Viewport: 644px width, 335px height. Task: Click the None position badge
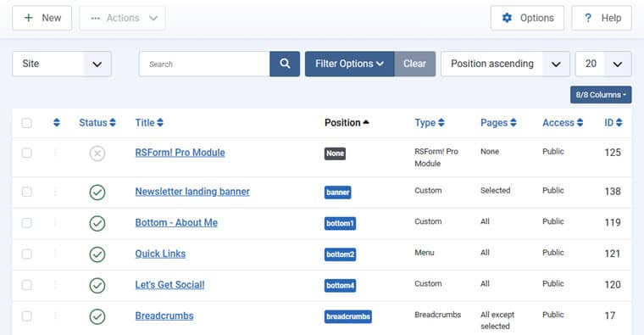tap(335, 154)
